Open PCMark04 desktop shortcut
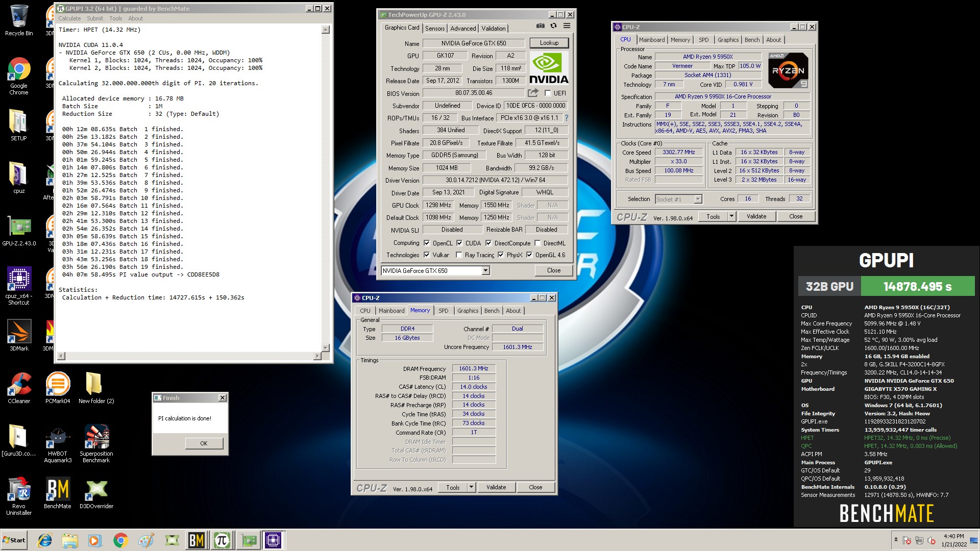The height and width of the screenshot is (551, 980). (x=58, y=388)
